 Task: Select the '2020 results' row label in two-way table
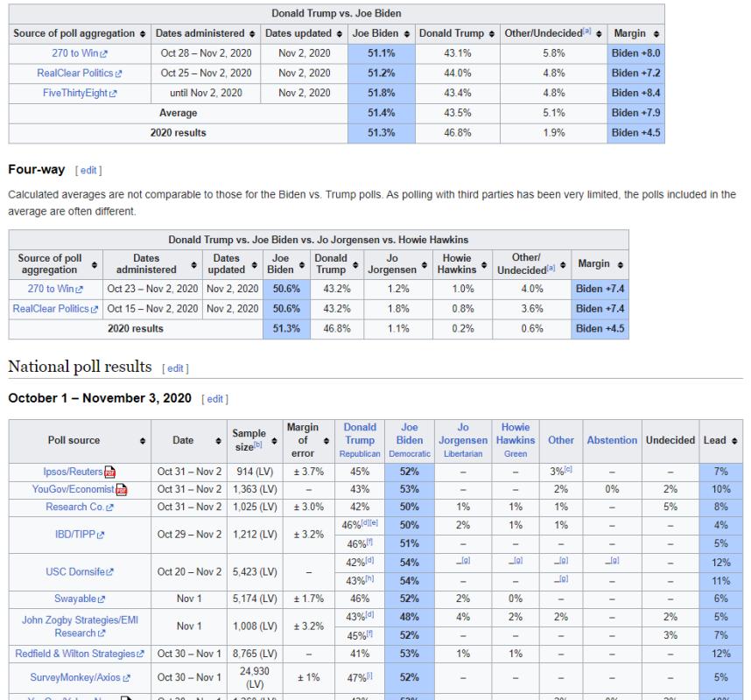click(x=179, y=133)
